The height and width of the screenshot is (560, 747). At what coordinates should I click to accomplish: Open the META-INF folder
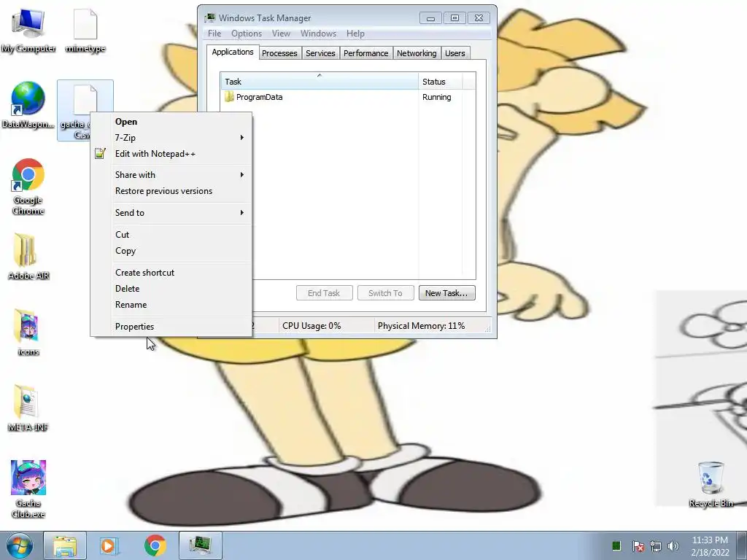pyautogui.click(x=28, y=408)
